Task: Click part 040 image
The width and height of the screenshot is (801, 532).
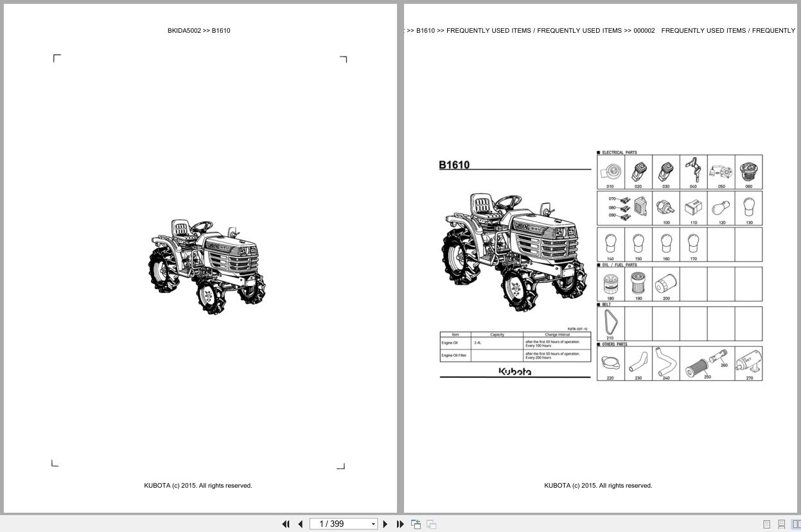Action: tap(692, 170)
